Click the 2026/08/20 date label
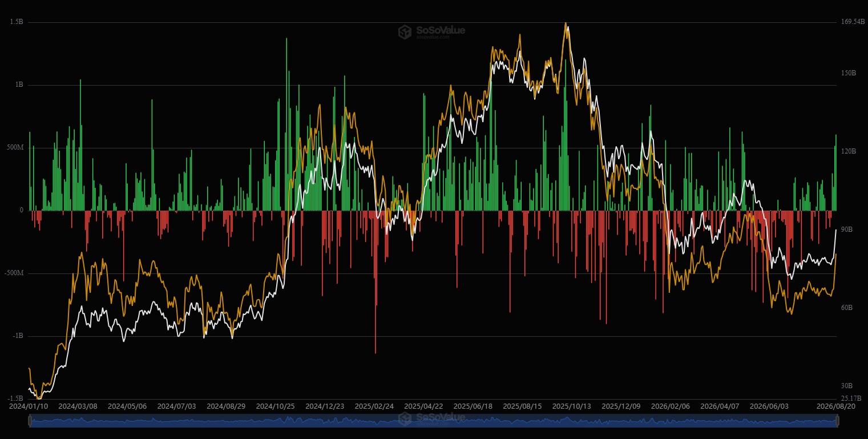This screenshot has height=439, width=868. 836,406
